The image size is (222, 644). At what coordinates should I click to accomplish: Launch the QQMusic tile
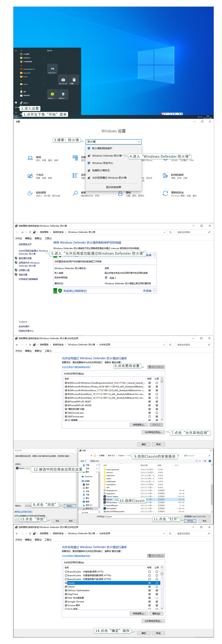point(52,94)
